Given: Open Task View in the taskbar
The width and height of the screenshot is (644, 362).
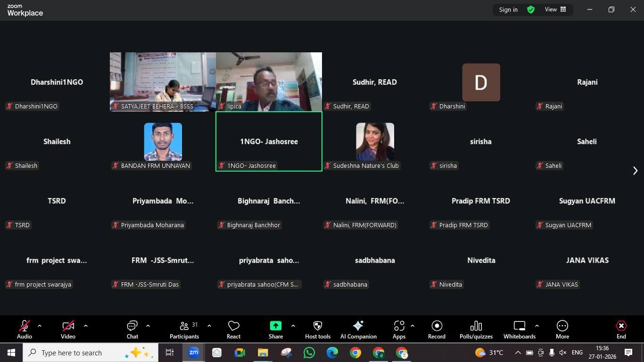Looking at the screenshot, I should pos(170,353).
